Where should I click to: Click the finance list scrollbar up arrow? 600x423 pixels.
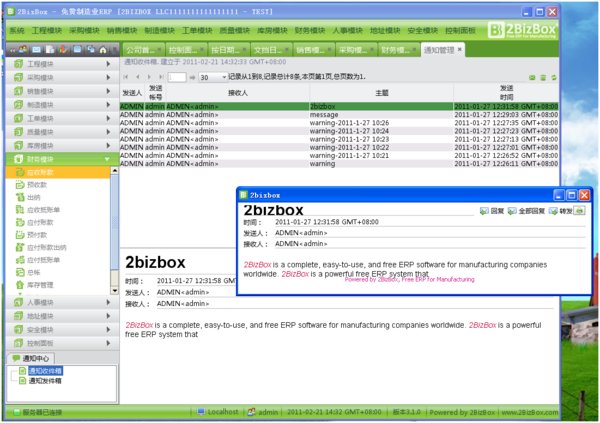coord(114,171)
